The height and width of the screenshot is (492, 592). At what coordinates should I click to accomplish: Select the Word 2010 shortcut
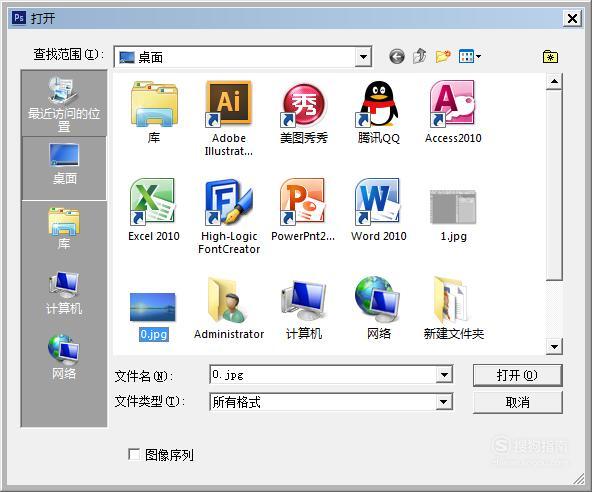[379, 210]
